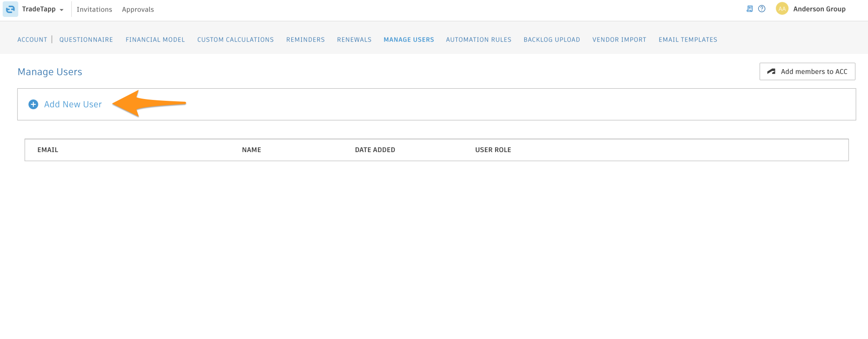Viewport: 868px width, 339px height.
Task: Go to the Approvals page
Action: click(x=138, y=9)
